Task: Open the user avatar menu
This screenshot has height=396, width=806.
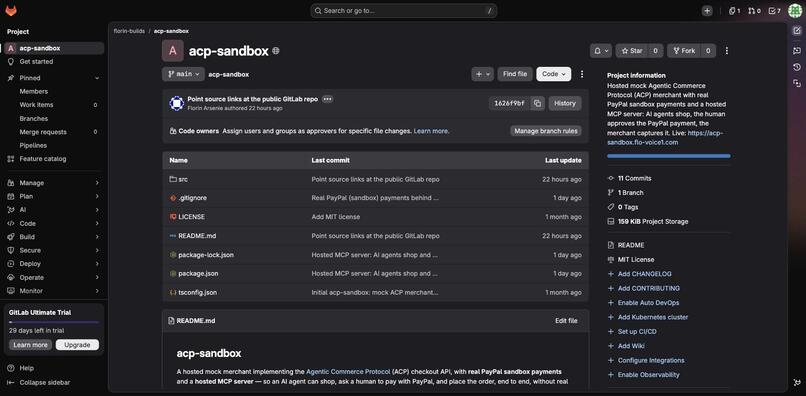Action: pyautogui.click(x=795, y=11)
